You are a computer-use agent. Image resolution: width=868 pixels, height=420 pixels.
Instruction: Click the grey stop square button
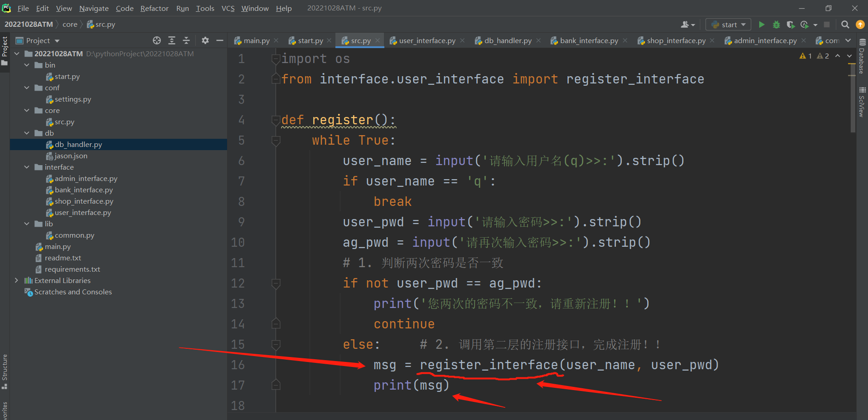pos(827,24)
